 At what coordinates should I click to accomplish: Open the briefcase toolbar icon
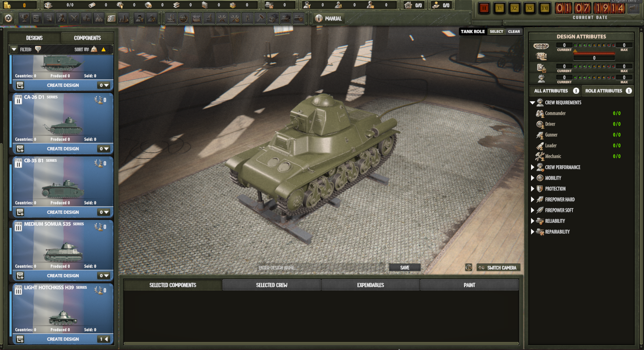[x=197, y=18]
